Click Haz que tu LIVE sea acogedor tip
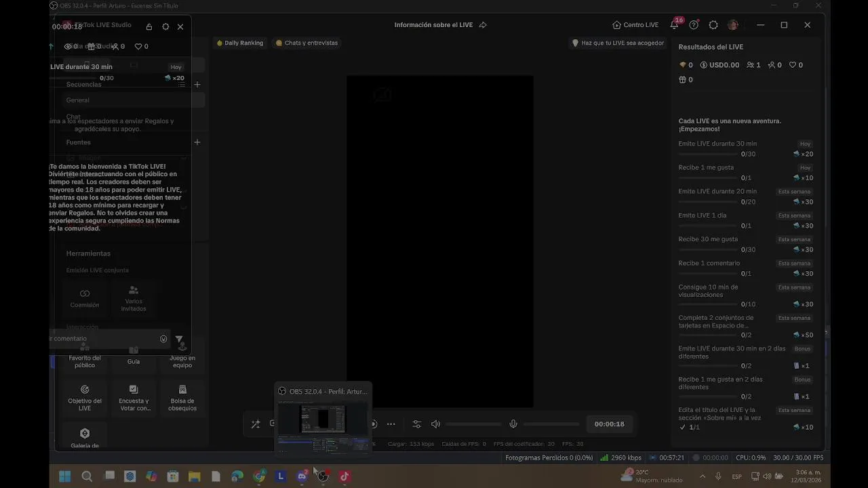 (x=618, y=43)
